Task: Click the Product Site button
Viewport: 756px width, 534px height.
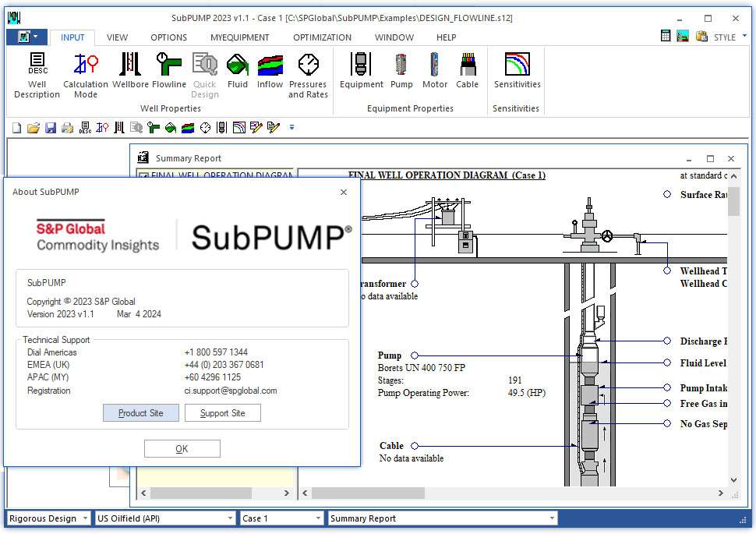Action: tap(141, 413)
